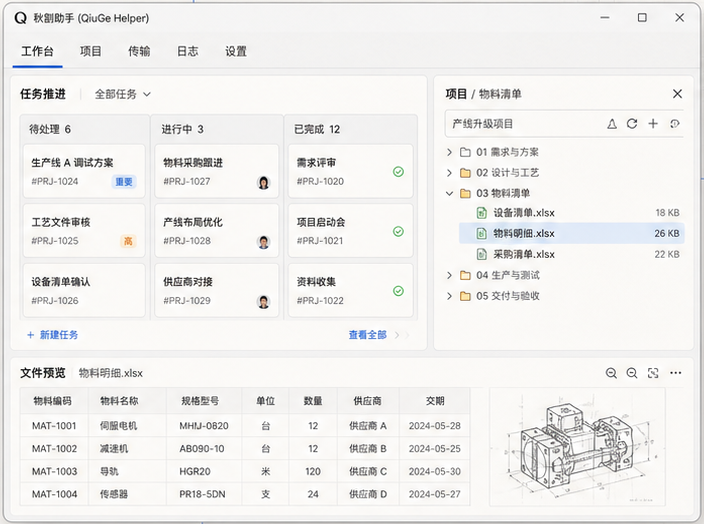Click the 交期 column header
This screenshot has height=524, width=704.
pyautogui.click(x=435, y=401)
